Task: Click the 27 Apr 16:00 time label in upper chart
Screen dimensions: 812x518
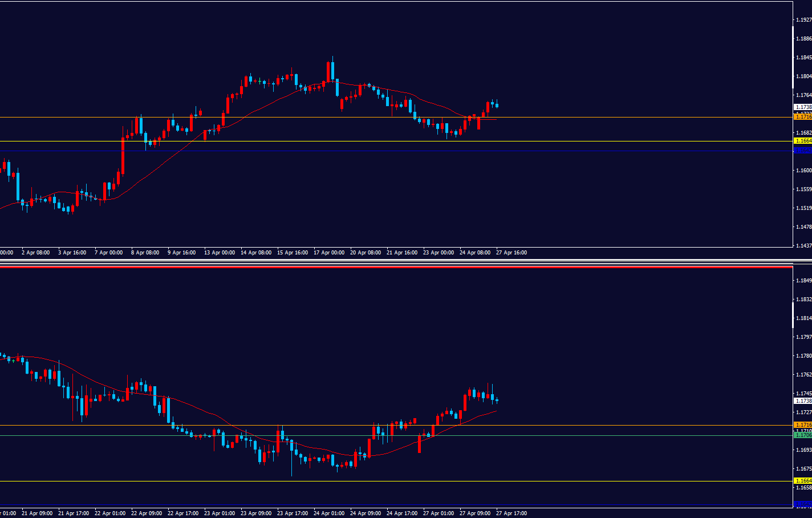Action: 511,253
